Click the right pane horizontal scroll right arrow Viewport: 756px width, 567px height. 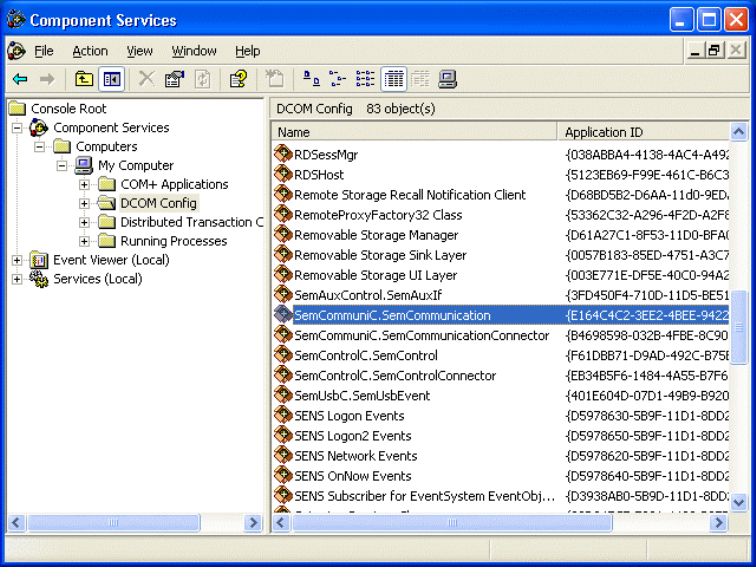(x=719, y=523)
